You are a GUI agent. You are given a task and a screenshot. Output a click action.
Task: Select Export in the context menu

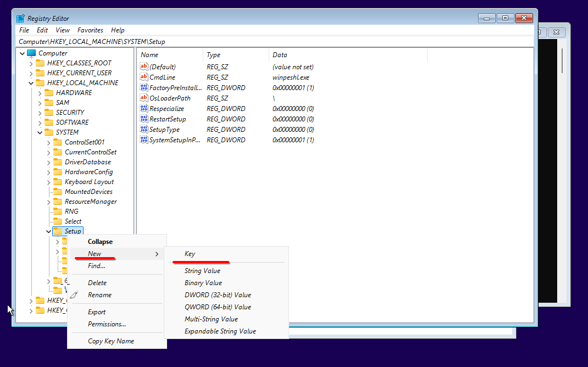[117, 312]
